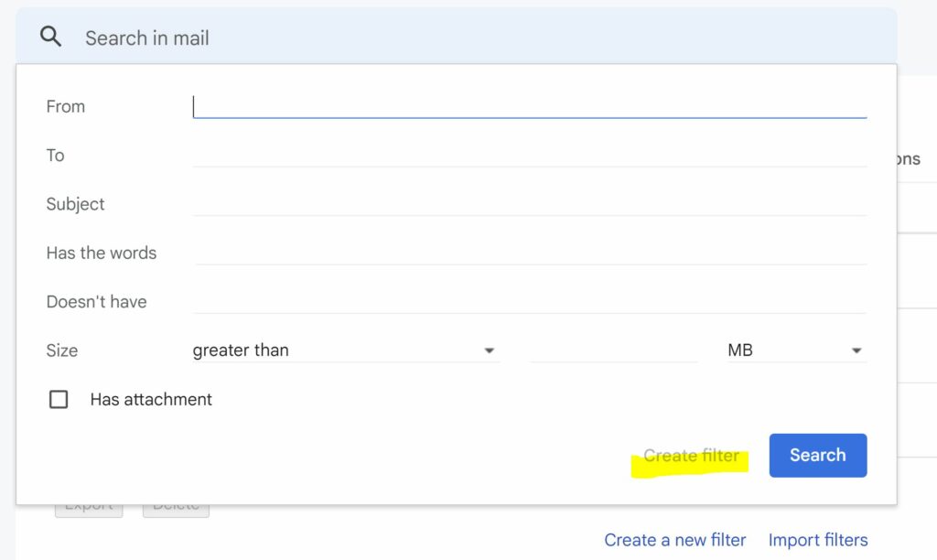This screenshot has height=560, width=937.
Task: Click the Import filters link
Action: coord(818,540)
